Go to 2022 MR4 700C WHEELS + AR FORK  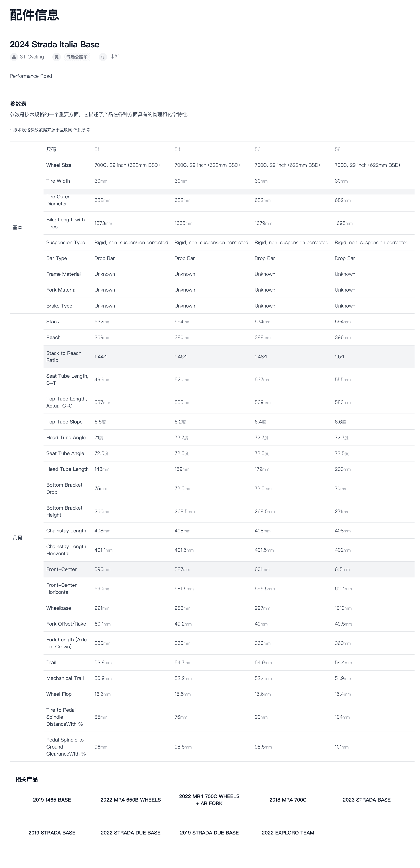[x=209, y=800]
